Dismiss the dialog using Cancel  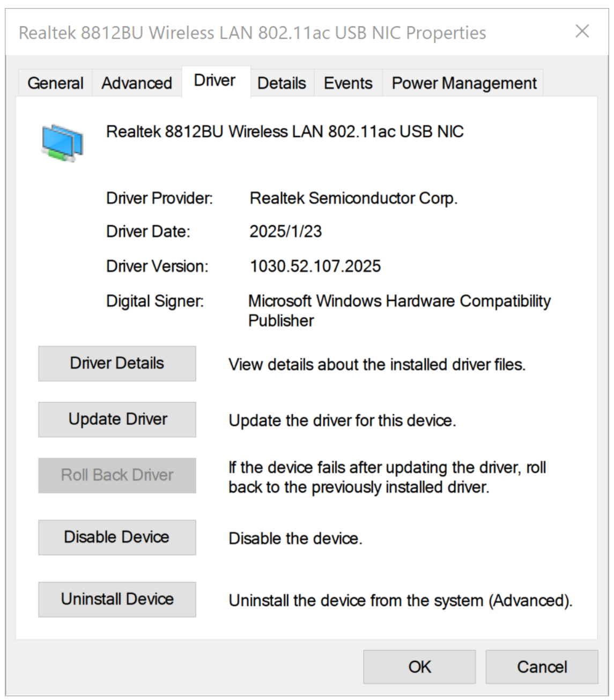[x=542, y=667]
